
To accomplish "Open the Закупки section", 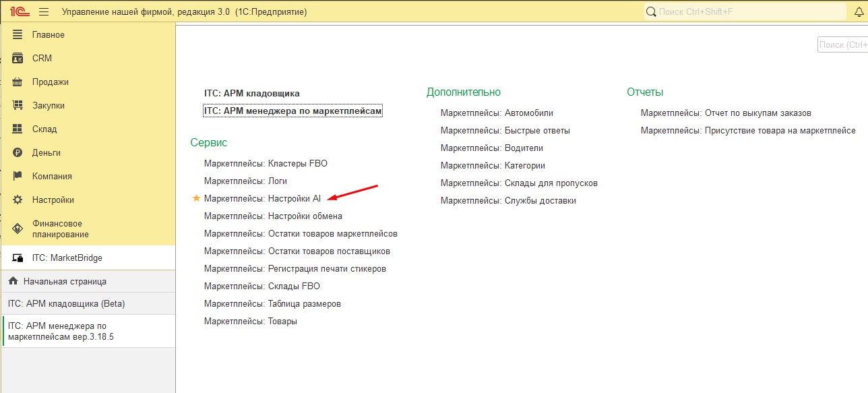I will point(88,105).
